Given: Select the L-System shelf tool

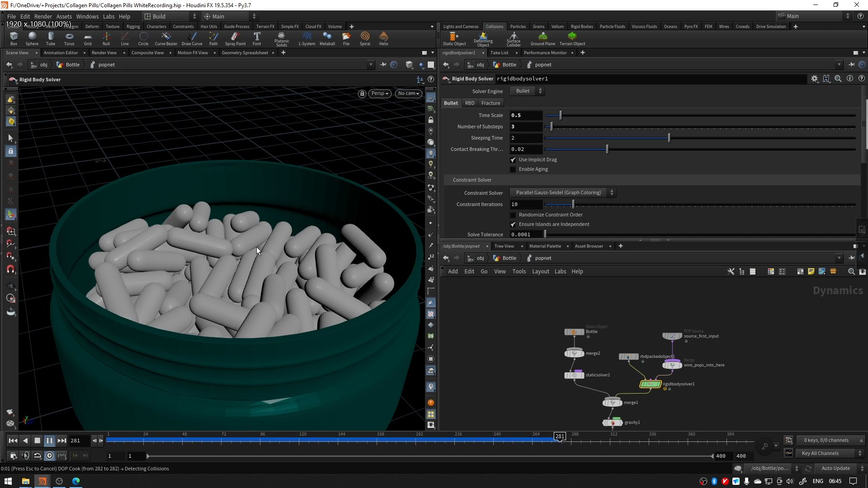Looking at the screenshot, I should coord(307,38).
